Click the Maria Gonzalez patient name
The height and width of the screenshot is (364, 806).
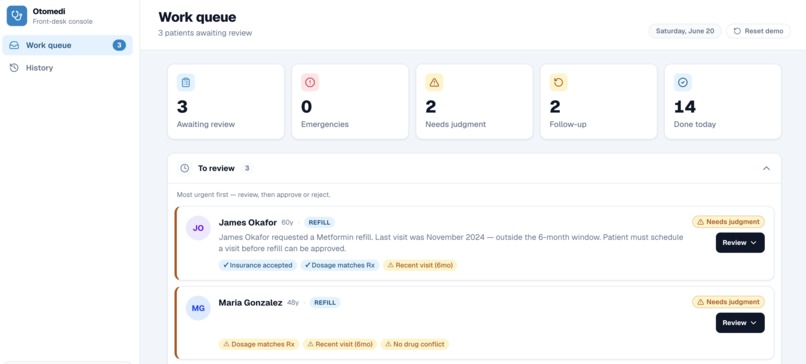pos(250,303)
